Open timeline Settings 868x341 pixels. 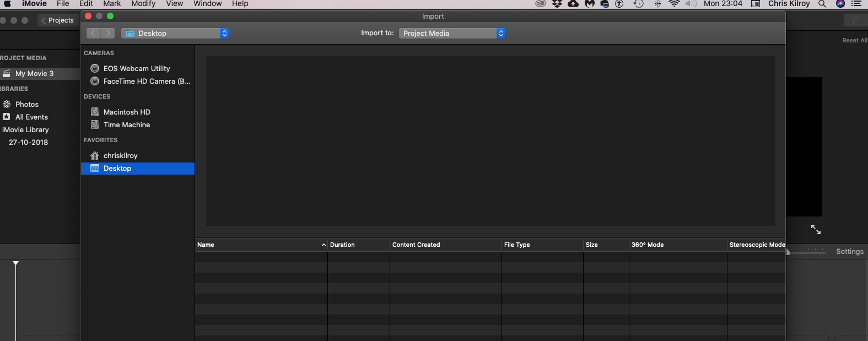pyautogui.click(x=850, y=251)
